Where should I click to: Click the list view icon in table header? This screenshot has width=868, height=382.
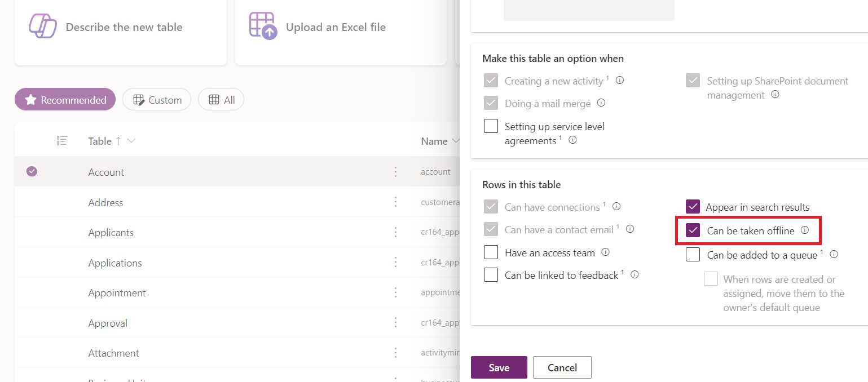[62, 141]
